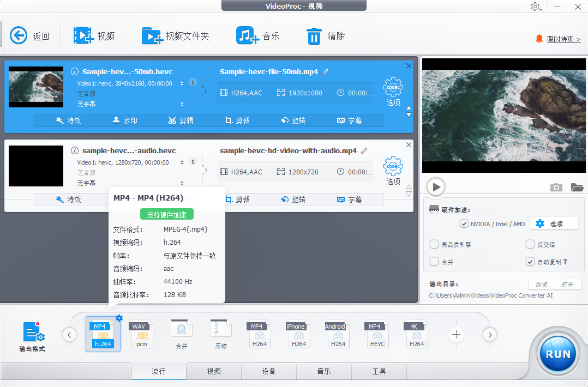Select the 旋转 rotate tool for the first video
Viewport: 588px width, 387px height.
click(x=293, y=120)
